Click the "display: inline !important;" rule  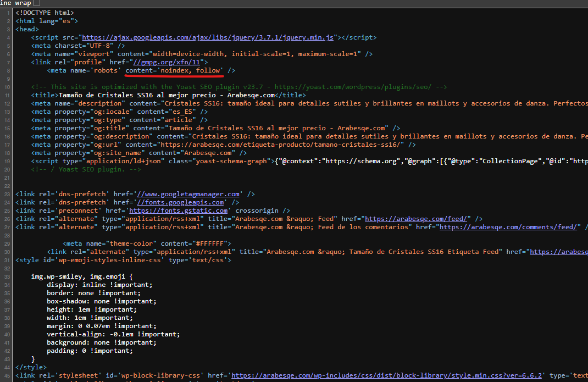(x=100, y=285)
